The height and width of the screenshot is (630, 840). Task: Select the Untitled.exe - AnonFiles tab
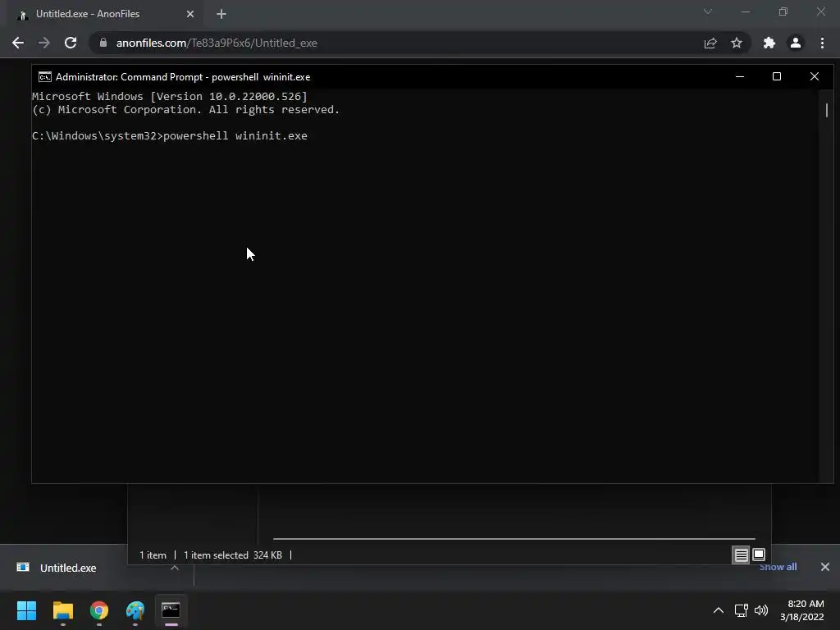pos(104,14)
